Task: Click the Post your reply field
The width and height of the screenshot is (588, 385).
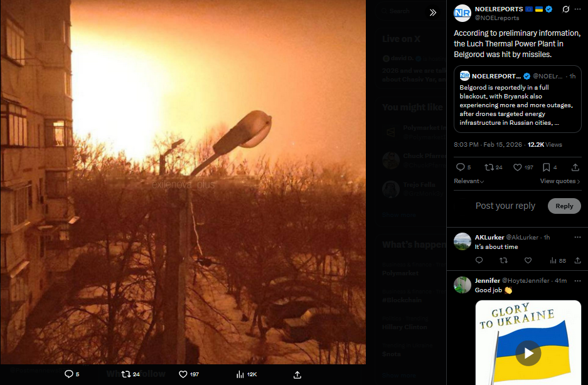Action: (x=505, y=206)
